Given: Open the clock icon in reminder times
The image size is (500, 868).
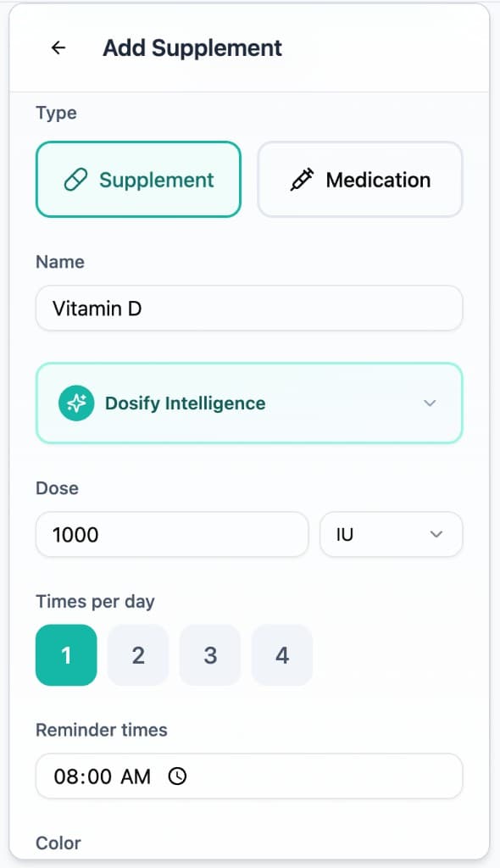Looking at the screenshot, I should click(x=178, y=775).
